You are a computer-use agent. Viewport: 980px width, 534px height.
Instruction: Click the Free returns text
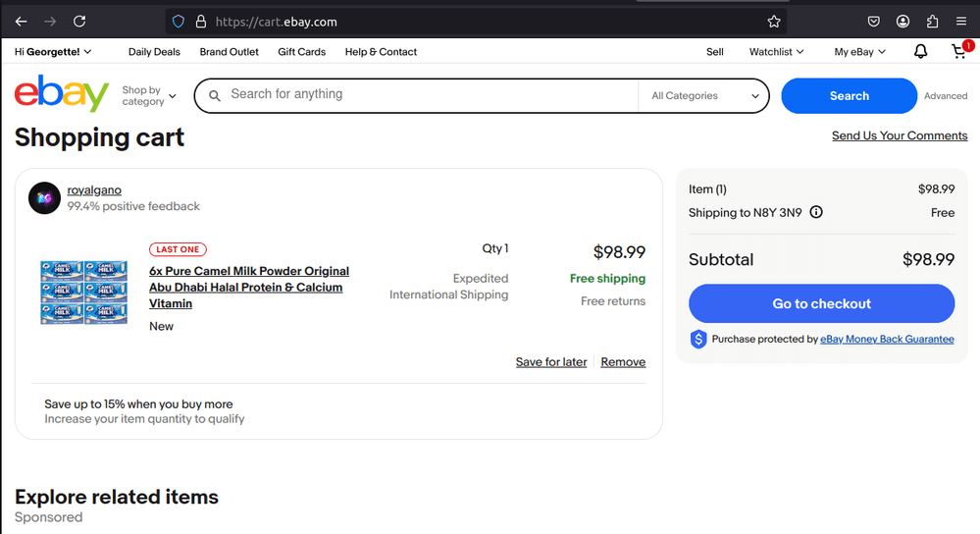(612, 300)
